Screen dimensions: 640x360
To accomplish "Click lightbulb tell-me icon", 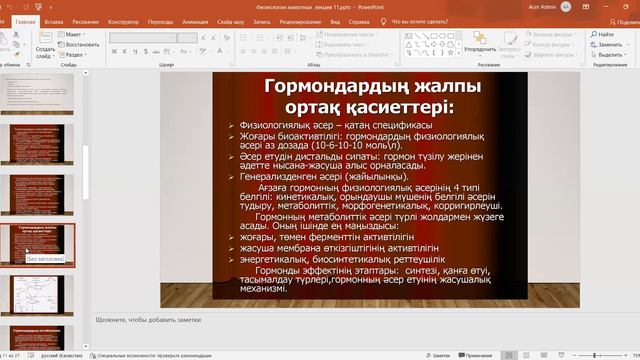I will coord(383,22).
